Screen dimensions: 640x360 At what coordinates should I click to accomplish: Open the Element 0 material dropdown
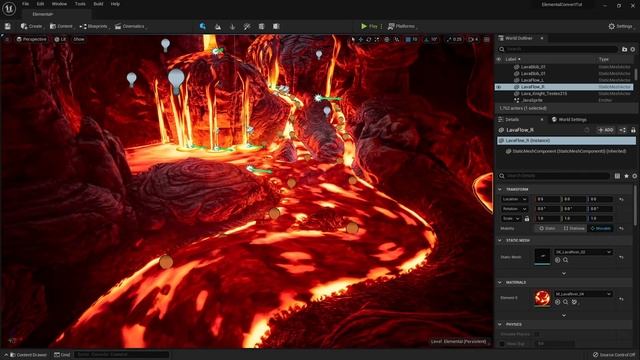point(583,294)
